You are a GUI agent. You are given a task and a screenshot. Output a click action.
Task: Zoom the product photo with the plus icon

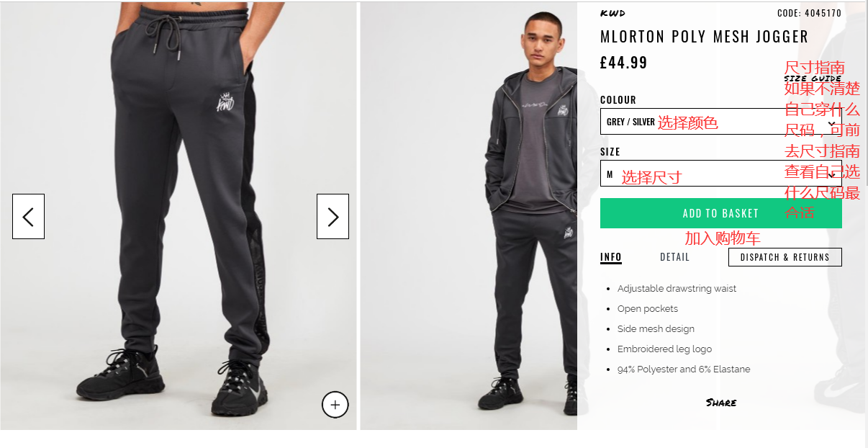(335, 405)
